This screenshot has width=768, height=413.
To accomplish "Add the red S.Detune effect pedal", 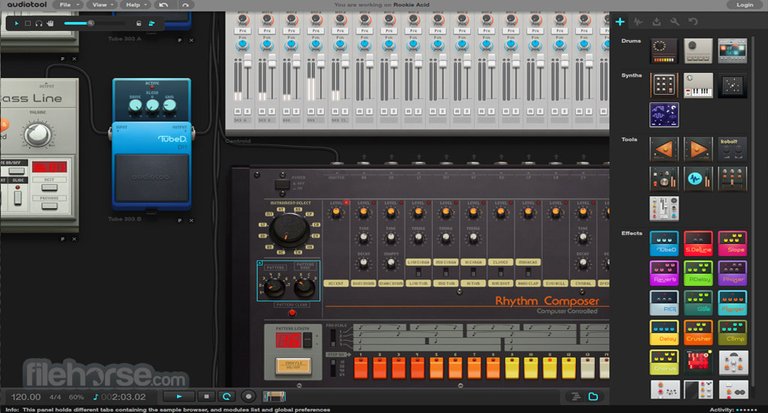I will click(x=698, y=243).
